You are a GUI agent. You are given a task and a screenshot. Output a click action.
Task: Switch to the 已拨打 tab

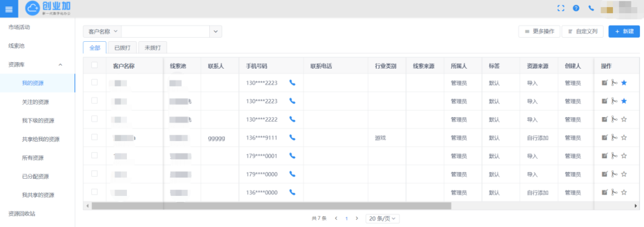click(x=122, y=48)
